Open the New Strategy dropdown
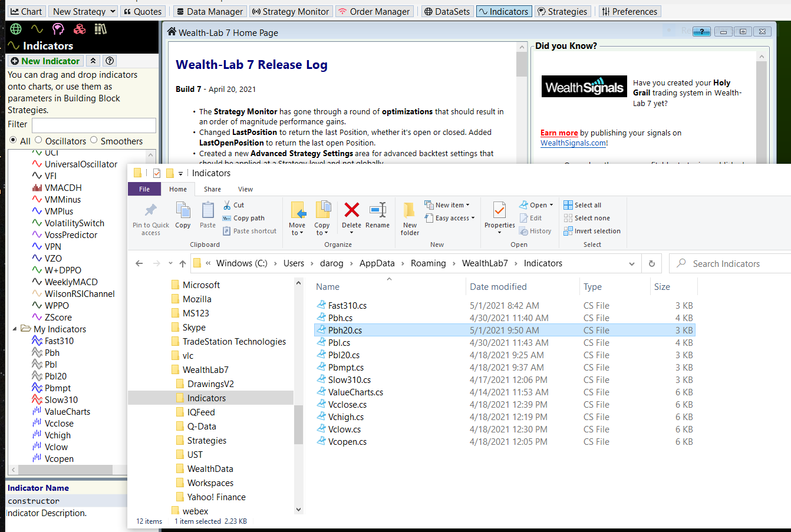The width and height of the screenshot is (791, 532). (x=82, y=11)
